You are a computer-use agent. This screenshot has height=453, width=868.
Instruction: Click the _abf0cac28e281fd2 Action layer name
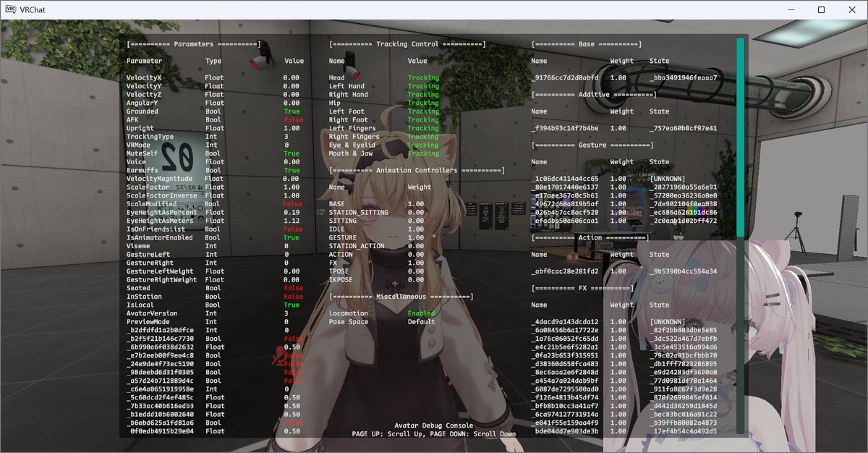[565, 271]
